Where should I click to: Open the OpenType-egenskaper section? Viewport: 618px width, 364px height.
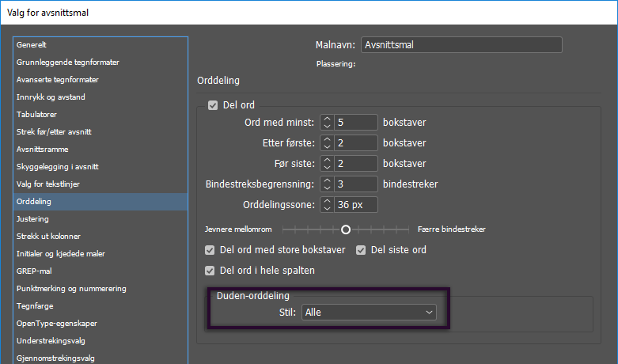click(x=58, y=324)
